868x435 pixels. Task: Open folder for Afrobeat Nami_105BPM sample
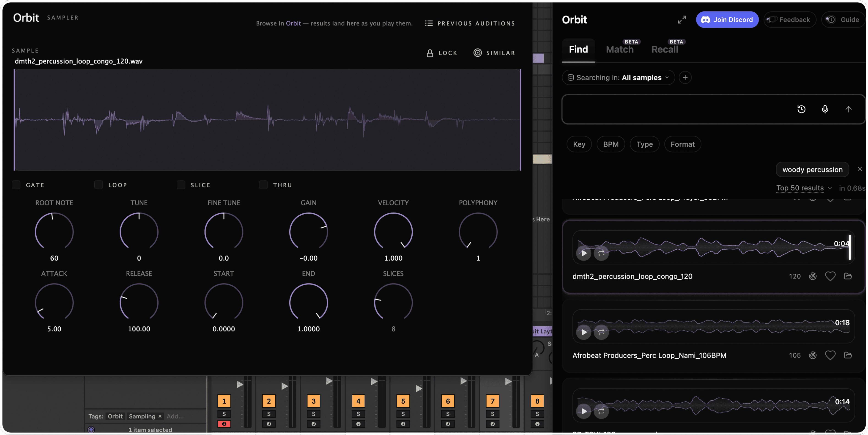[848, 355]
